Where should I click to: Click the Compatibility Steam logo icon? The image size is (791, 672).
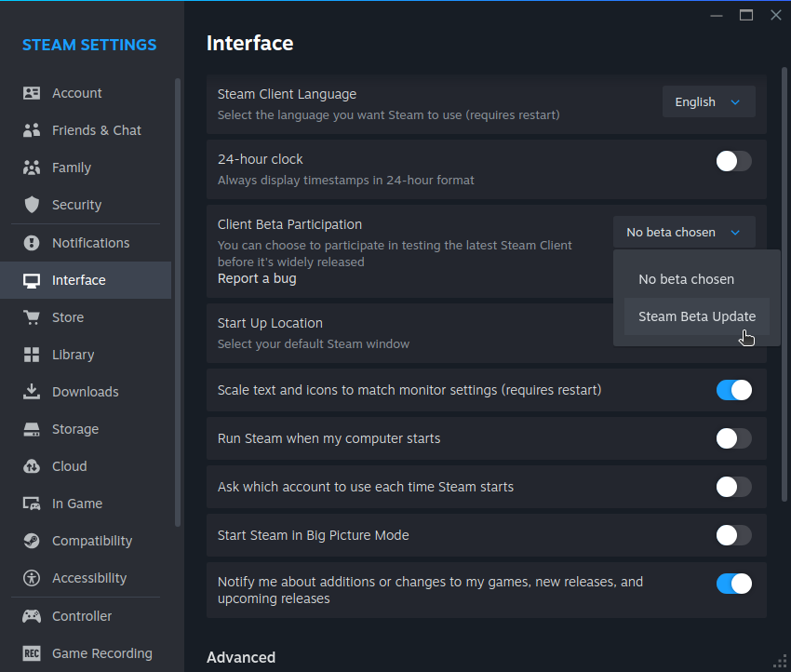(x=32, y=541)
